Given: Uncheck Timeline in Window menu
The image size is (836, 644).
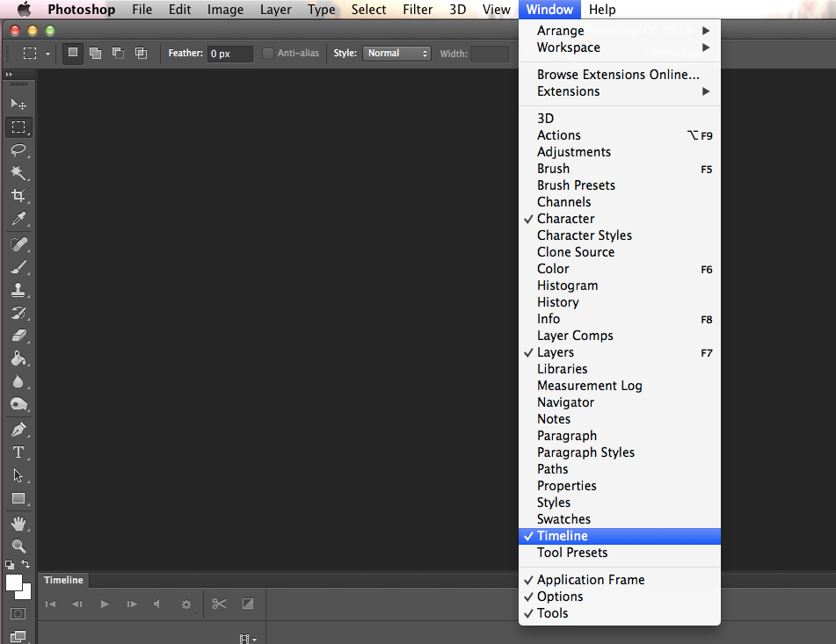Looking at the screenshot, I should click(620, 536).
